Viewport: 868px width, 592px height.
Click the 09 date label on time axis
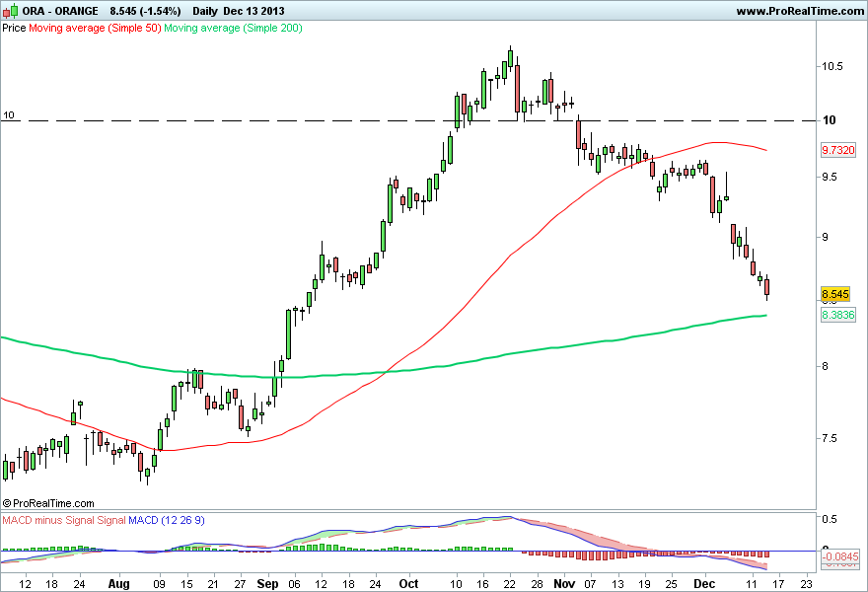[159, 584]
